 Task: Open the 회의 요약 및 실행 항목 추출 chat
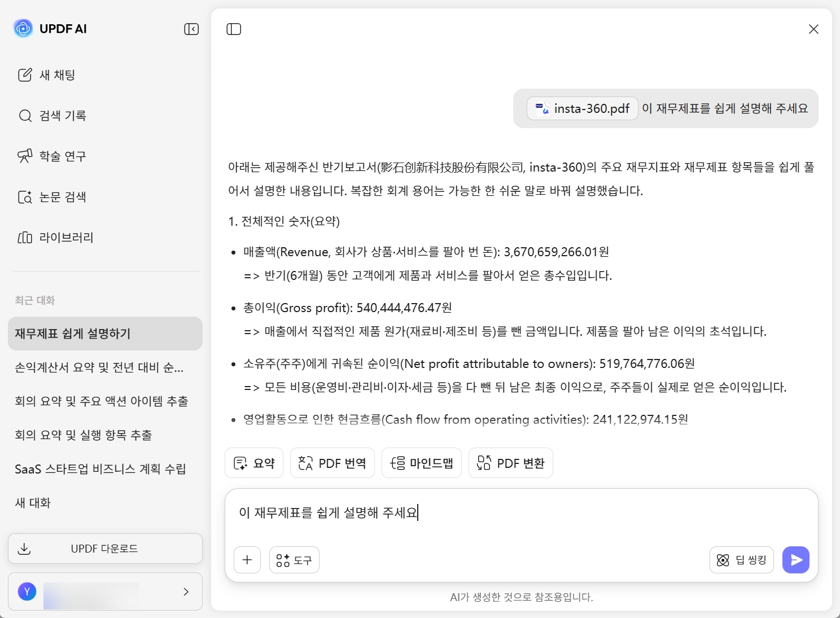coord(105,435)
